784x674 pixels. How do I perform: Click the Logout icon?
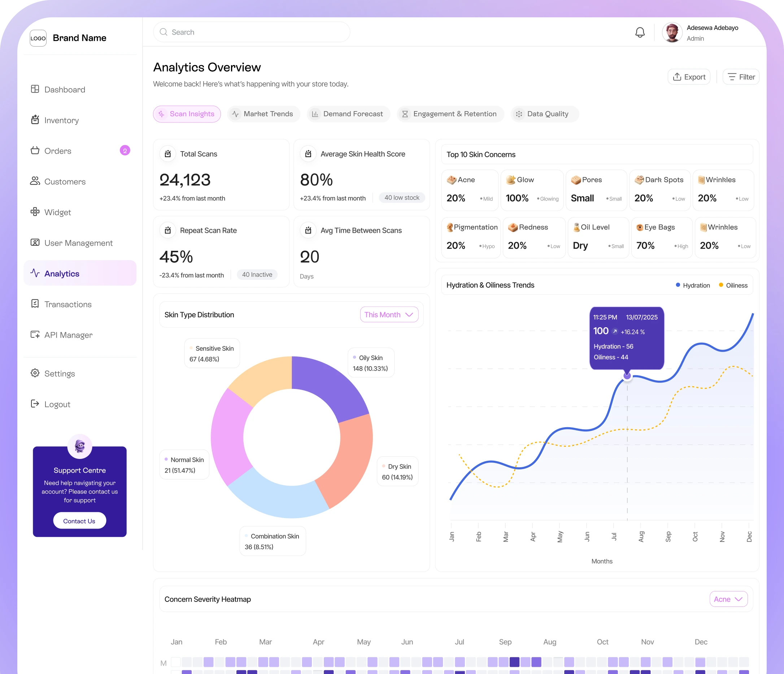(35, 404)
